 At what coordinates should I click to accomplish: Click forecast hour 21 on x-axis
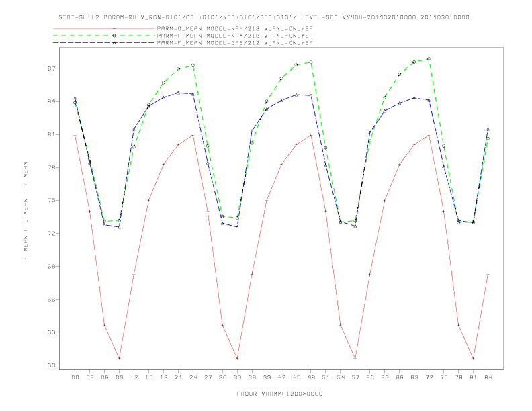click(x=179, y=377)
